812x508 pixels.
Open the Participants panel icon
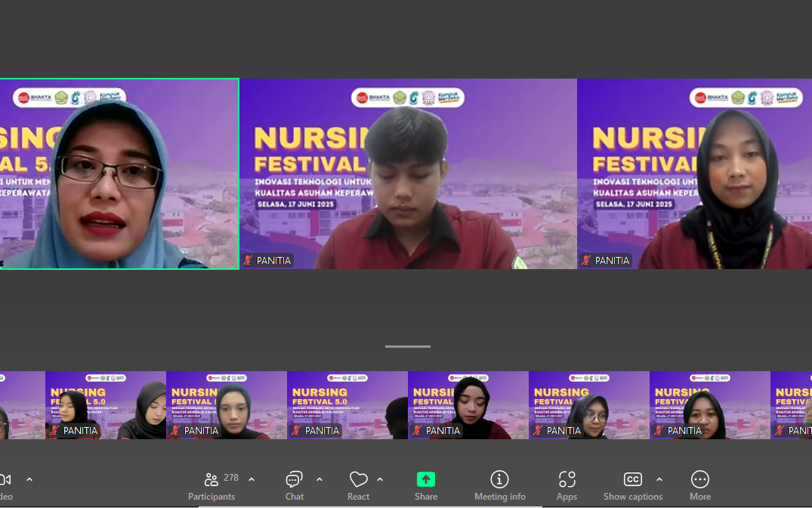[x=211, y=479]
